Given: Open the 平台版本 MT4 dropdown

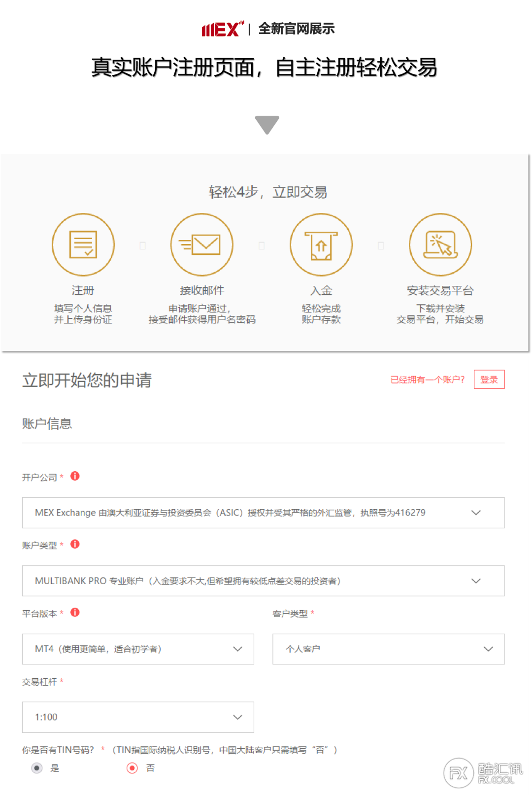Looking at the screenshot, I should coord(138,649).
